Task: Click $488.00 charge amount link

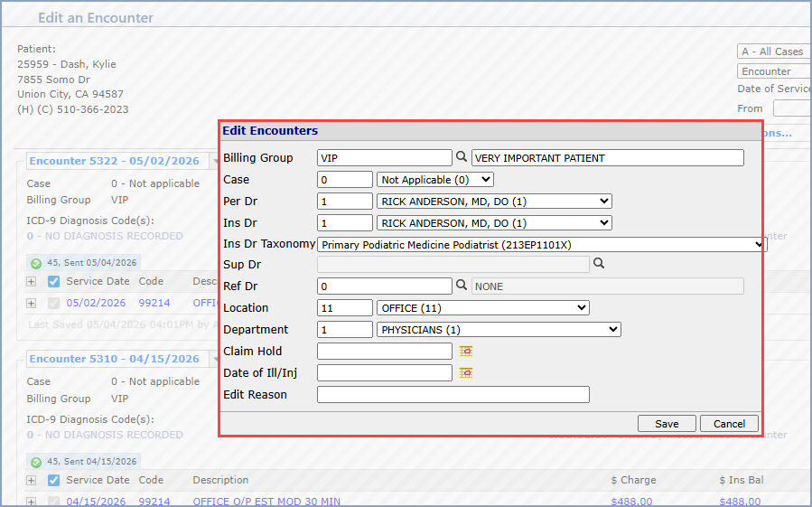Action: 631,502
